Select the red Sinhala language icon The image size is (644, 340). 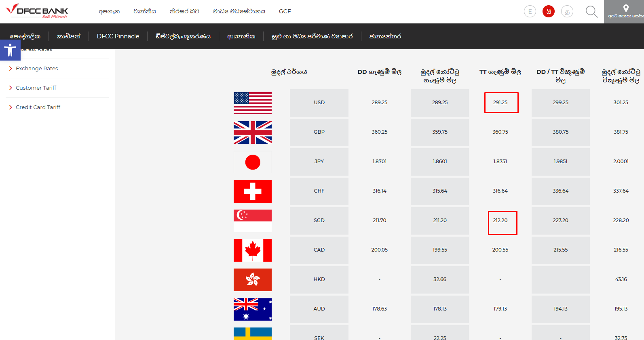click(x=549, y=12)
